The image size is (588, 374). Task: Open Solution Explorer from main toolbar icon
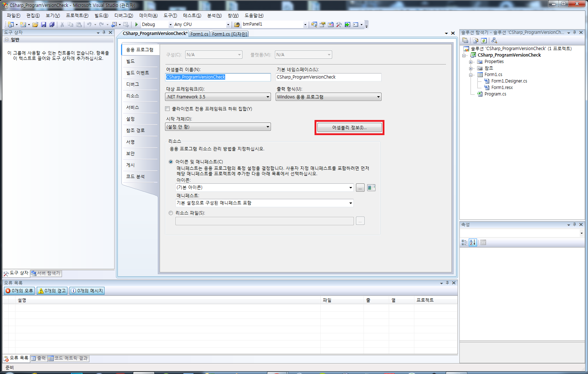(314, 25)
